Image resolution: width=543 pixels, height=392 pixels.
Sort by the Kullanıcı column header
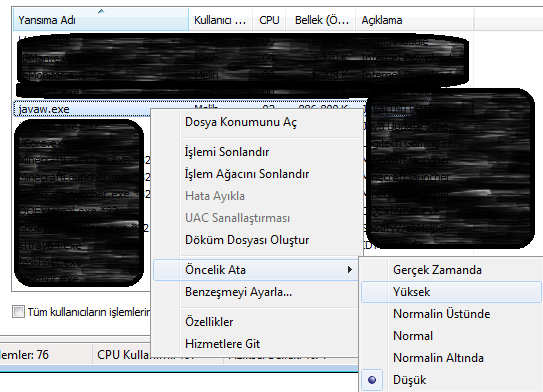220,20
